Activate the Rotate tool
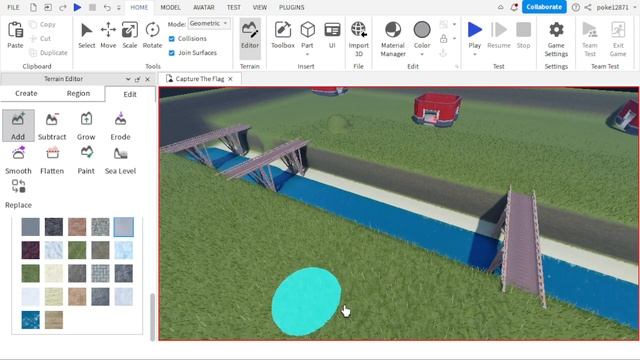Screen dimensions: 640x360 [x=152, y=35]
